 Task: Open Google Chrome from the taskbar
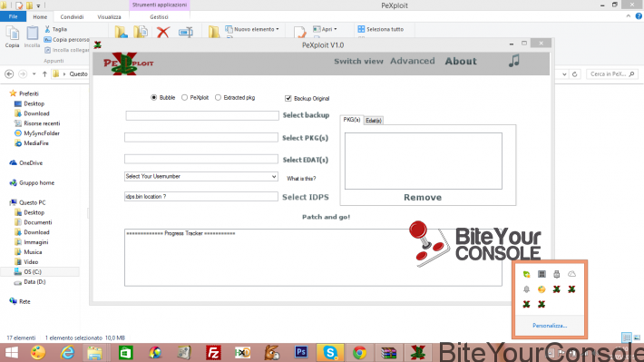click(359, 353)
